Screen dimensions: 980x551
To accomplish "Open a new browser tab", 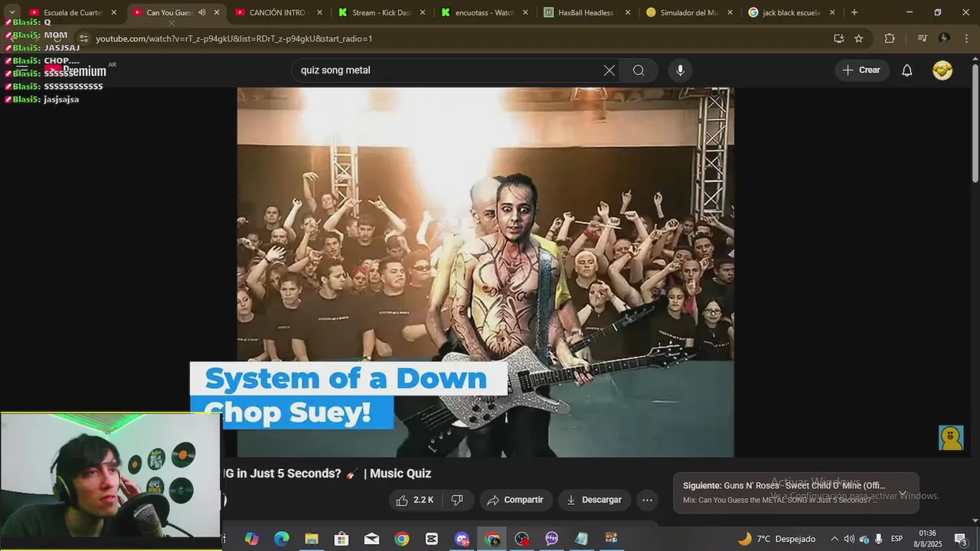I will tap(854, 12).
